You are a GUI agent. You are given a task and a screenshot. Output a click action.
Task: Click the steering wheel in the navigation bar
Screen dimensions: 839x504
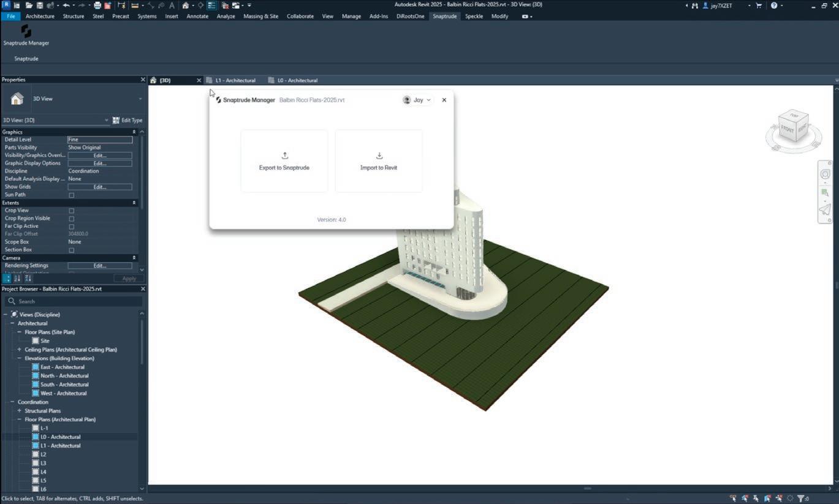(825, 174)
